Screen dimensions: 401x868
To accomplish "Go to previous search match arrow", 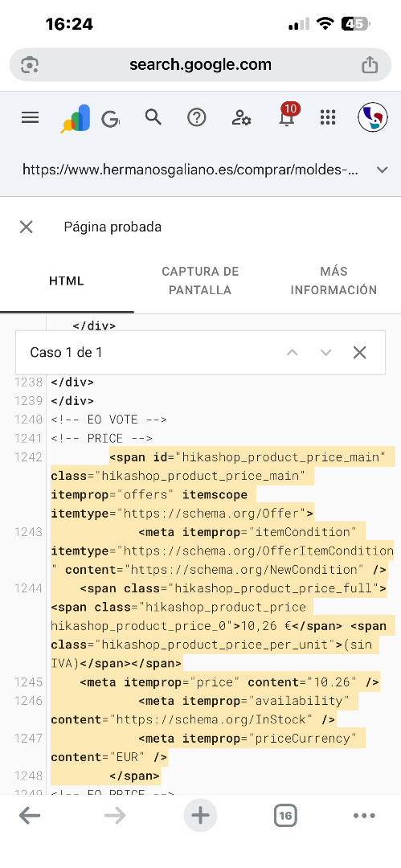I will [293, 353].
